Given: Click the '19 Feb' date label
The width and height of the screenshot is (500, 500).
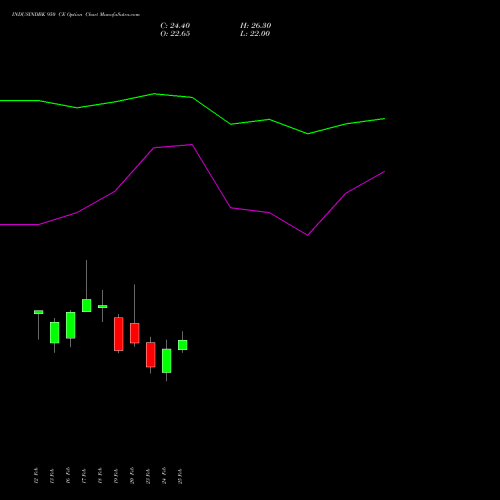Looking at the screenshot, I should tap(116, 476).
